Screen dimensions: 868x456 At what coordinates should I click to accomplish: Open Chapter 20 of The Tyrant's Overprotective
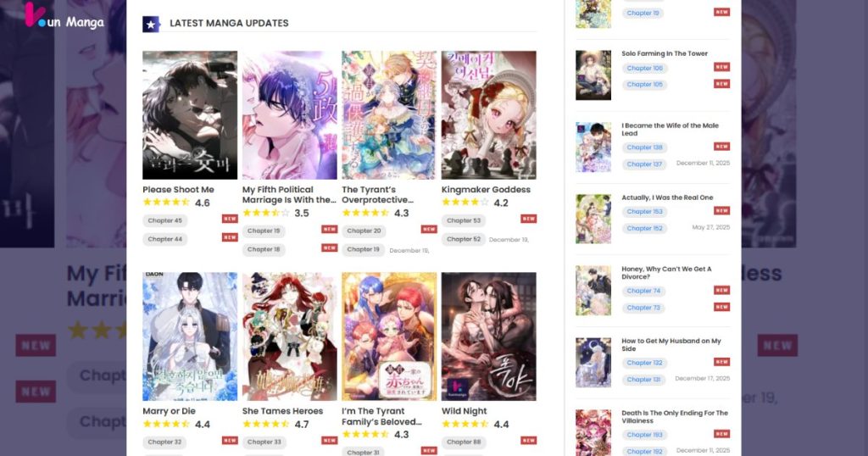pyautogui.click(x=364, y=231)
